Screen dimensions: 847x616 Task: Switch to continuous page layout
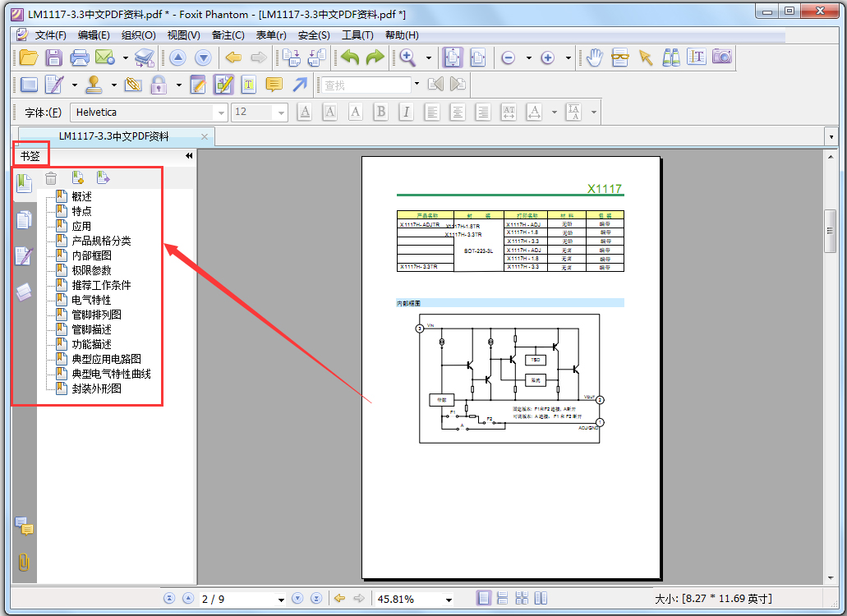(x=502, y=598)
